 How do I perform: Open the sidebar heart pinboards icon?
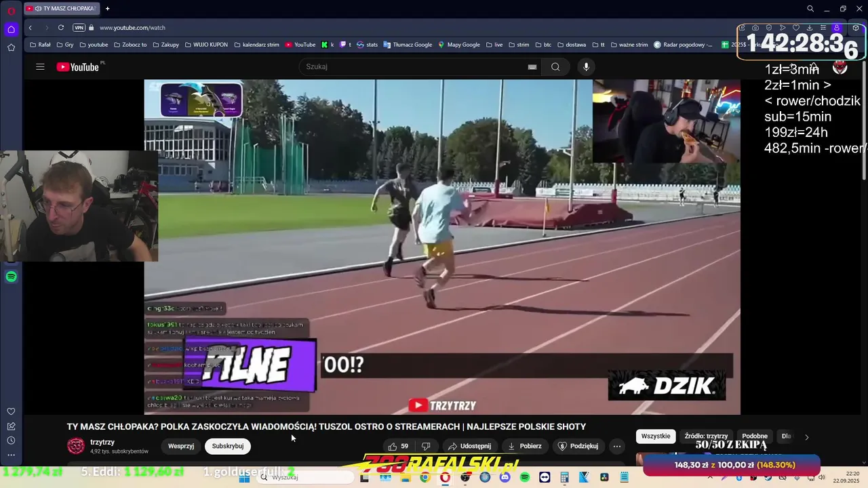click(x=11, y=411)
